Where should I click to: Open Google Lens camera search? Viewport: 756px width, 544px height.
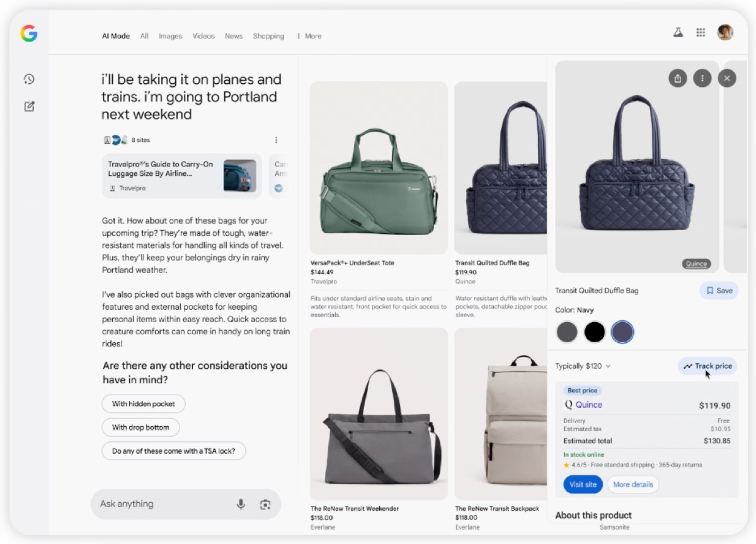[x=265, y=504]
